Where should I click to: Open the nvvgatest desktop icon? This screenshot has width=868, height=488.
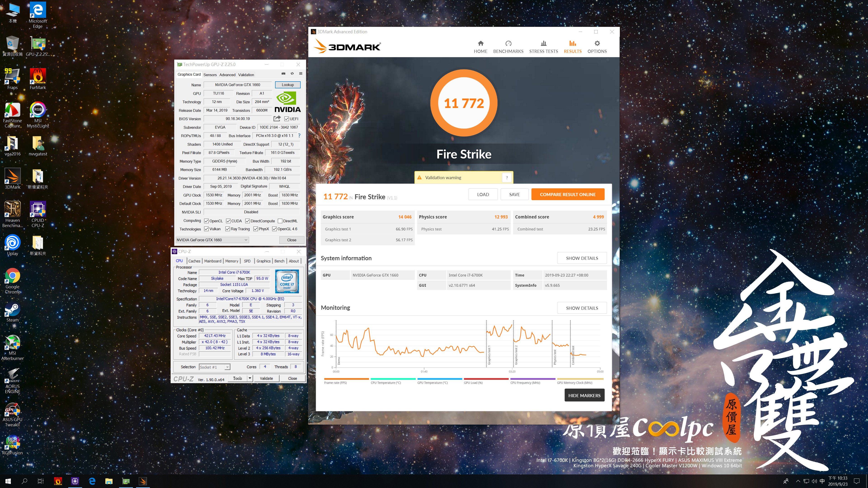[38, 145]
